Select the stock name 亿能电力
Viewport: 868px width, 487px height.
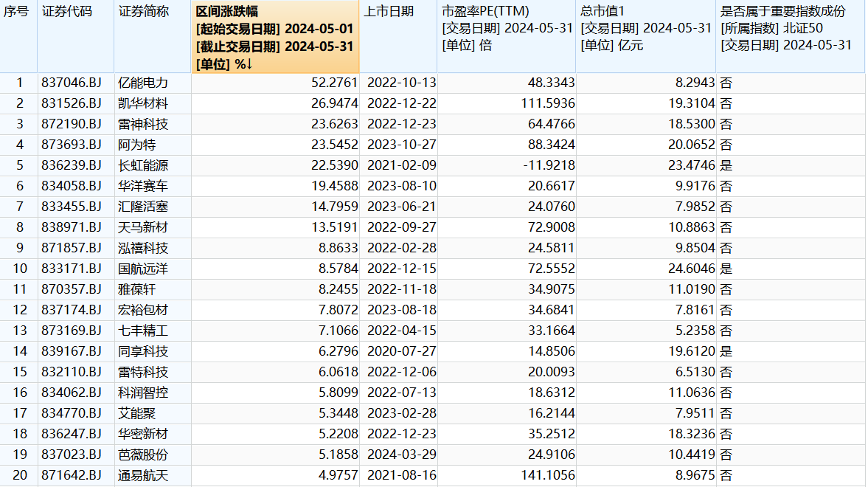coord(143,83)
